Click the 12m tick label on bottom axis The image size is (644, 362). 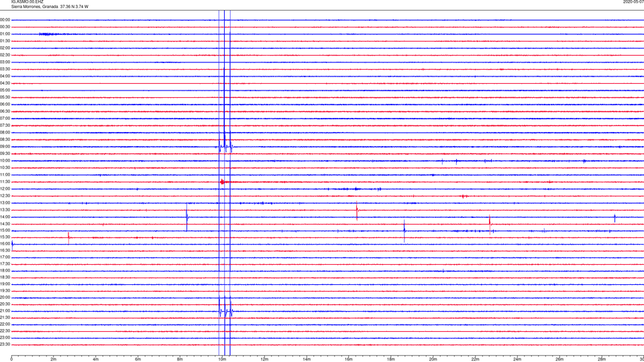pyautogui.click(x=264, y=359)
